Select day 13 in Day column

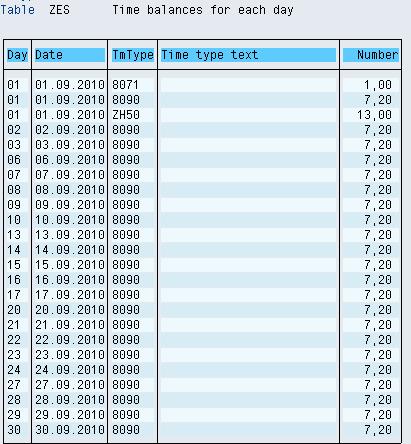pyautogui.click(x=14, y=235)
